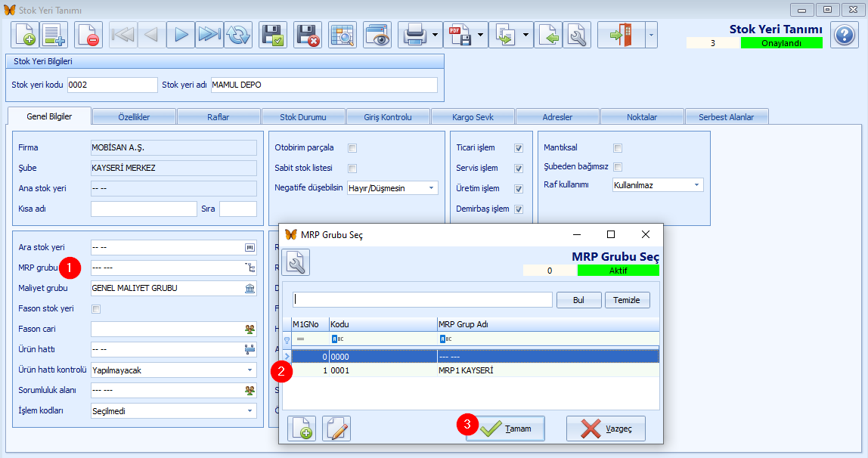Save the record with the green-check floppy icon
Image resolution: width=868 pixels, height=458 pixels.
[273, 35]
